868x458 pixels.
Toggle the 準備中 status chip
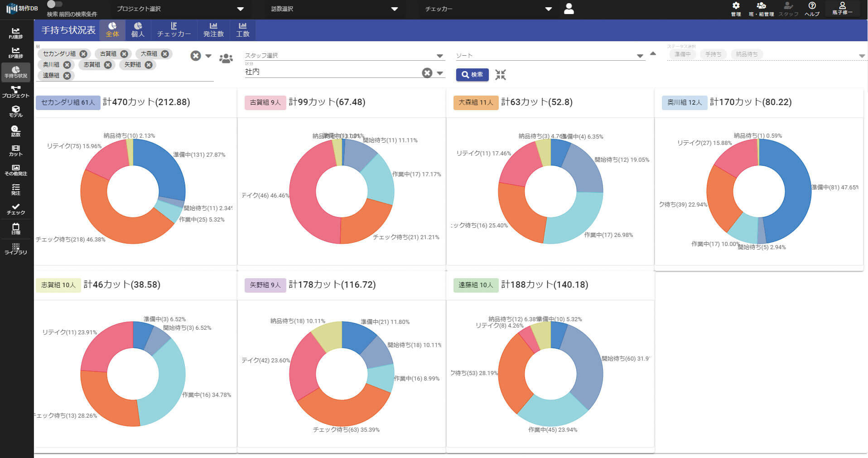click(682, 54)
